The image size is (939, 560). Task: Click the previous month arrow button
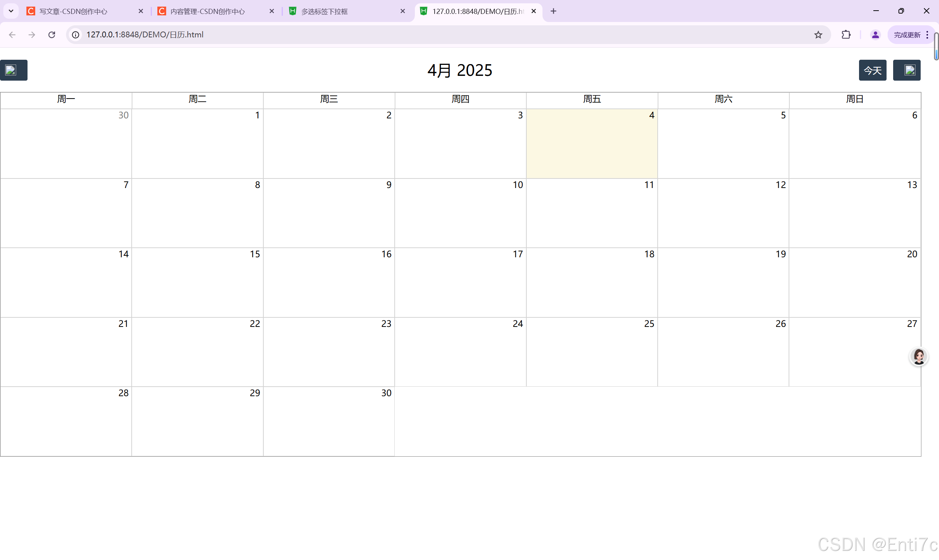(x=14, y=70)
